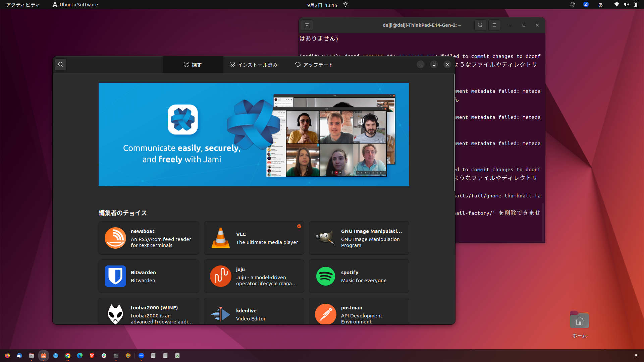Click the Zoom tray icon in top bar
The image size is (644, 362).
pos(586,4)
